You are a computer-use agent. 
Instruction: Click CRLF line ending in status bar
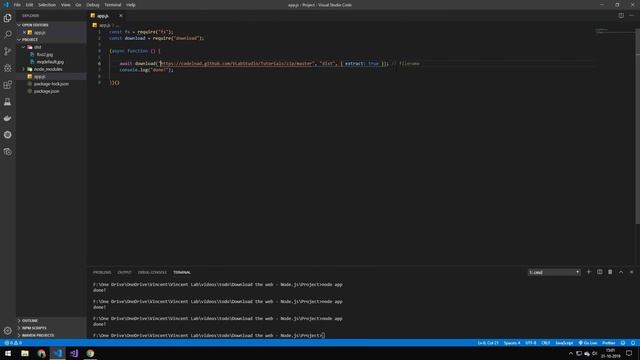546,343
